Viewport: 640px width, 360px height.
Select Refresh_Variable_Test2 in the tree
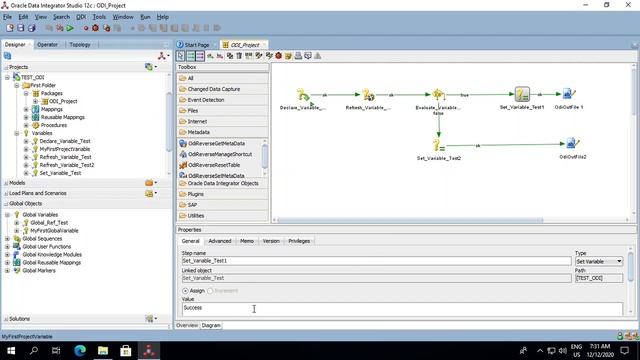[67, 165]
